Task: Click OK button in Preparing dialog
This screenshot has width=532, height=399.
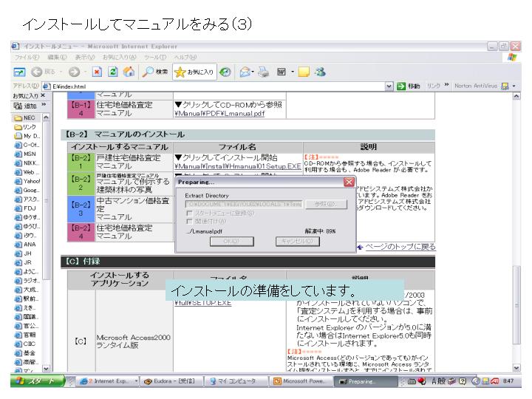Action: click(232, 241)
